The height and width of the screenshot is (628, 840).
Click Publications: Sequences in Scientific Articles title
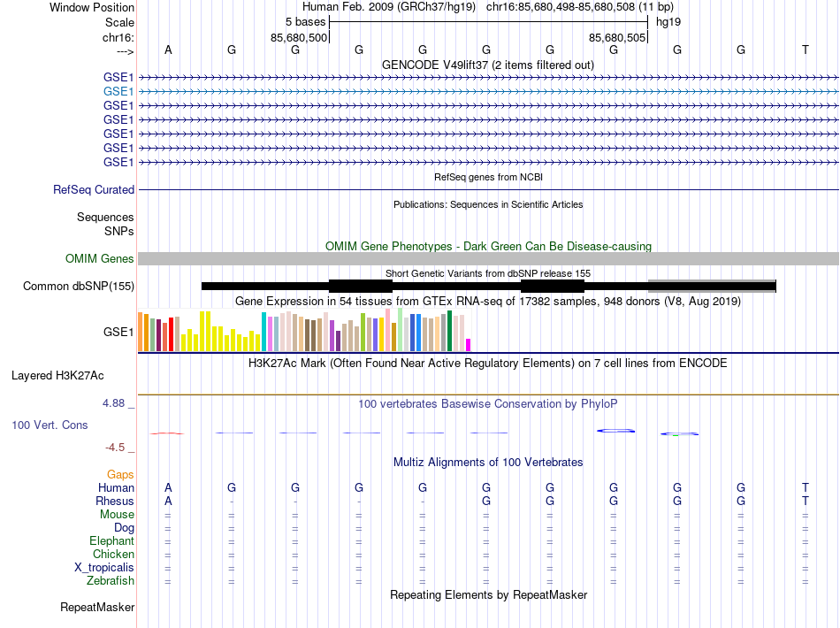pos(488,204)
